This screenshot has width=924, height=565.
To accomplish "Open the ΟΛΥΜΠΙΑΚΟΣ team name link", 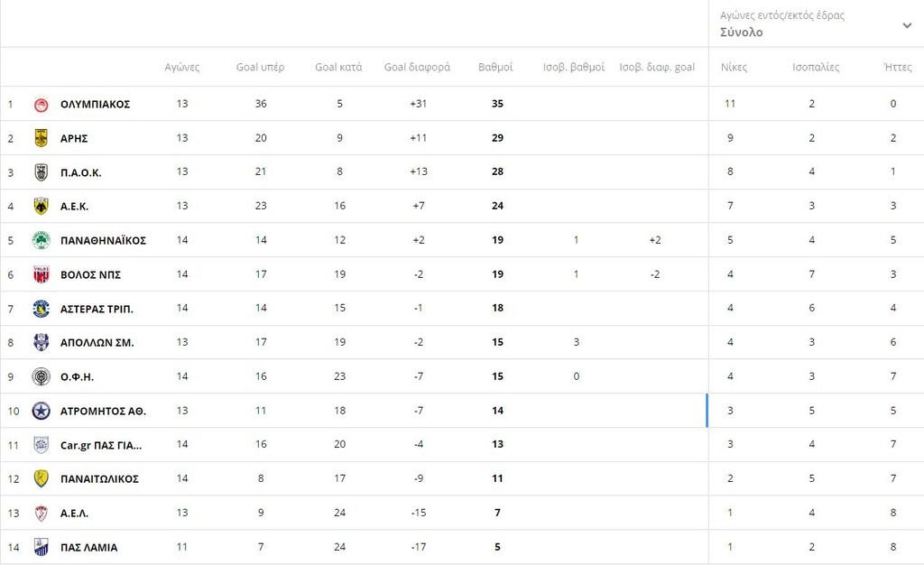I will point(95,105).
